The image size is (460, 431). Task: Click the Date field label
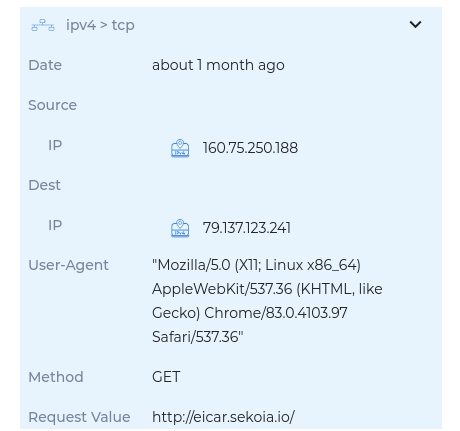pyautogui.click(x=45, y=65)
